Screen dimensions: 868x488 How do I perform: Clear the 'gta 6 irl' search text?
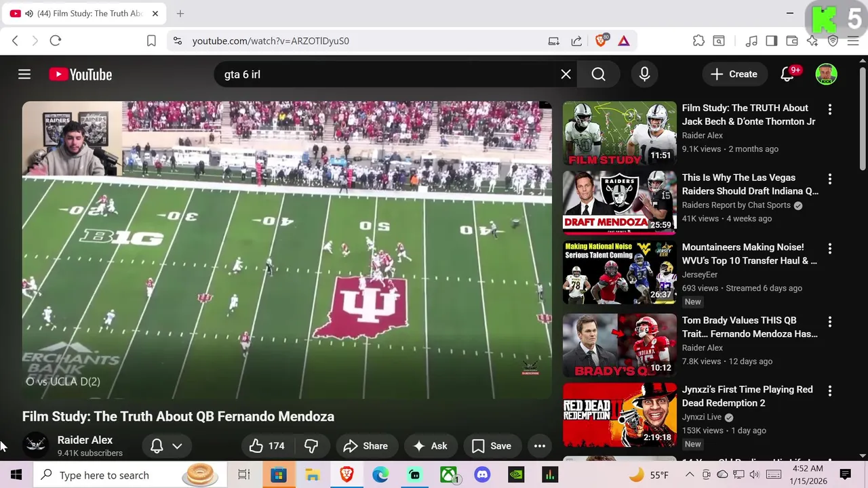point(566,75)
